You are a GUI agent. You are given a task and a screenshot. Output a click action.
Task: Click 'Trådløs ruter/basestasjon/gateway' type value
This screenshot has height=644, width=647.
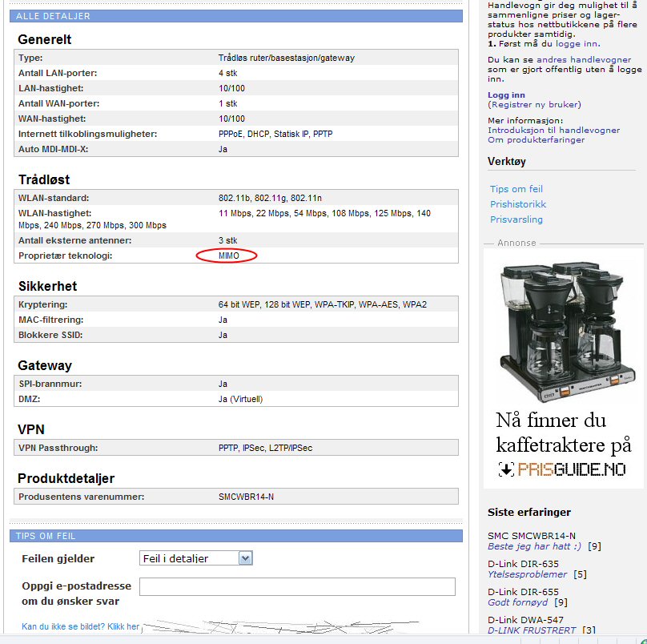point(287,58)
